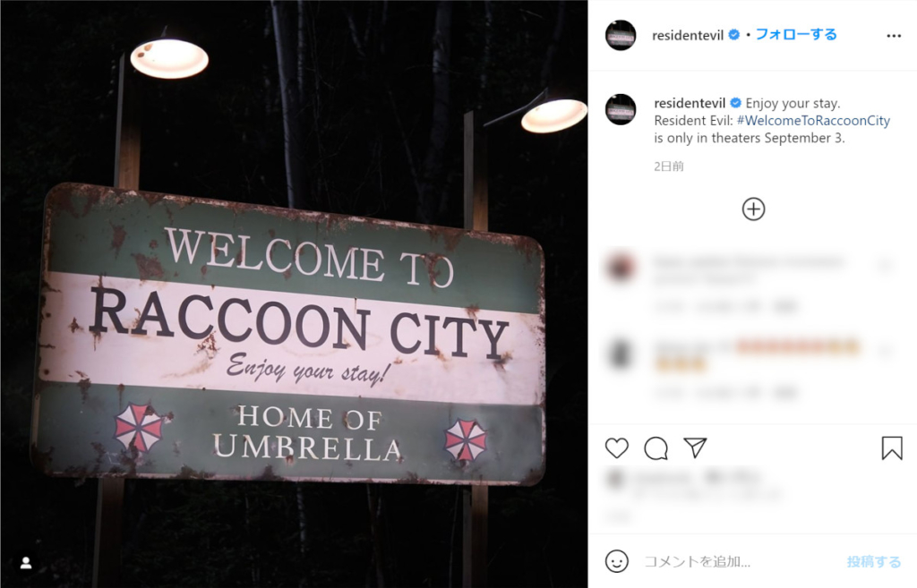Load more comments with the plus circle

[x=753, y=209]
